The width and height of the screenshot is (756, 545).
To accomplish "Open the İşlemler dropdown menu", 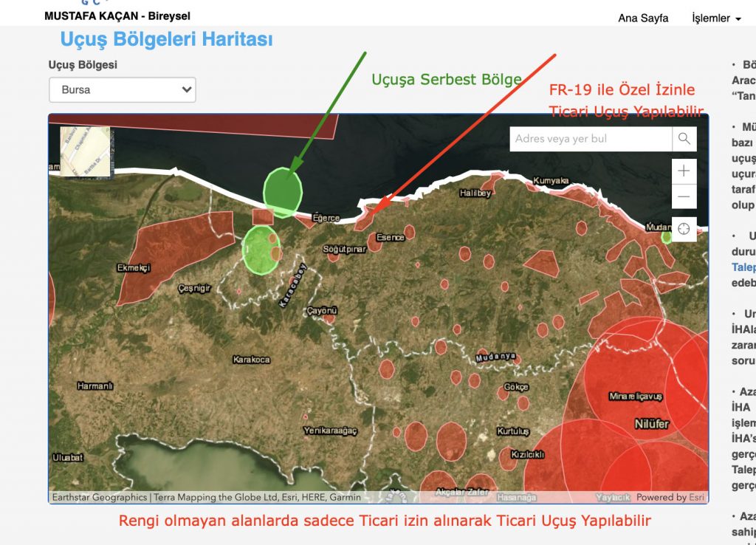I will [x=716, y=18].
